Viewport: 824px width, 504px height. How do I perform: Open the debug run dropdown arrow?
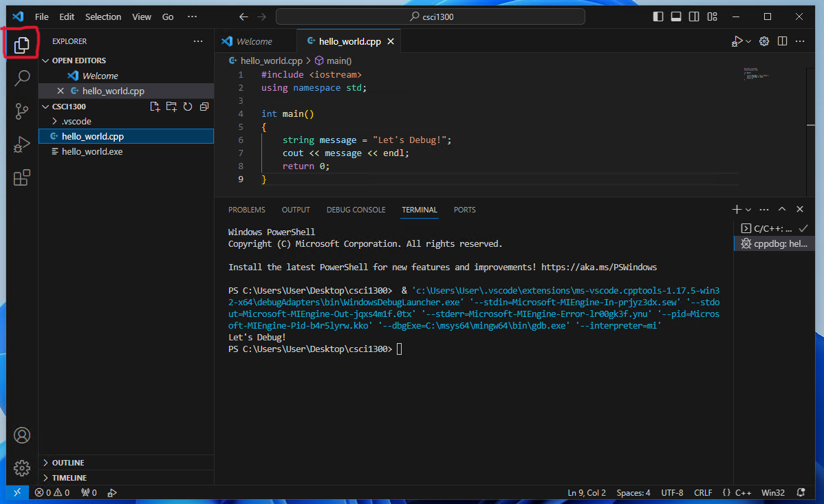point(748,41)
